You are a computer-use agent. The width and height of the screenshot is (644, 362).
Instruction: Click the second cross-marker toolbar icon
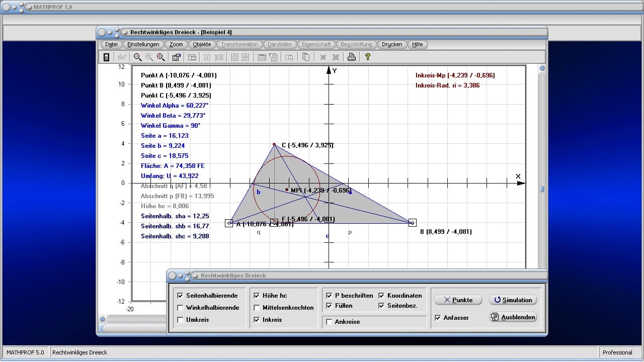point(336,57)
